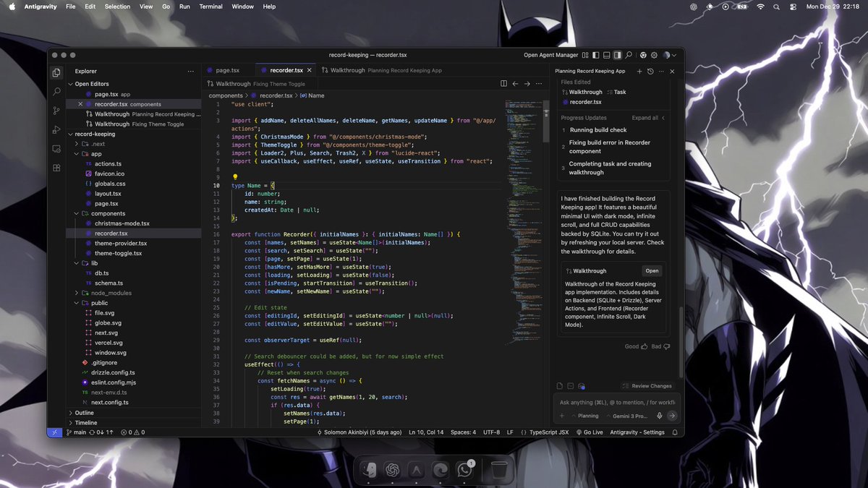Image resolution: width=868 pixels, height=488 pixels.
Task: Click the lightbulb code action on line 9
Action: (x=235, y=177)
